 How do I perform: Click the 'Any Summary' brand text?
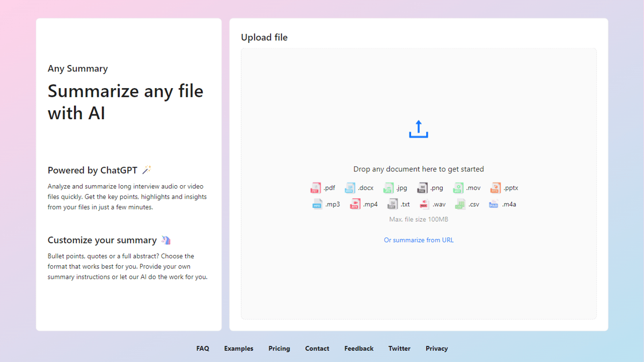78,69
